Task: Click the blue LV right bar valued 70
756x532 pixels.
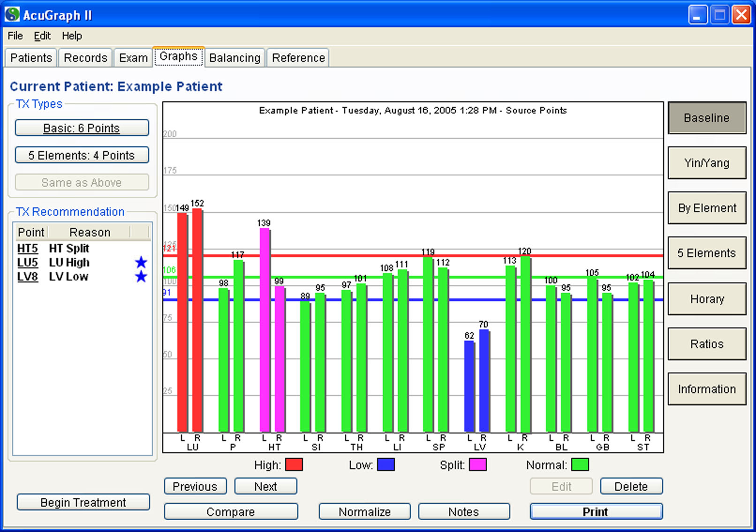Action: [484, 381]
